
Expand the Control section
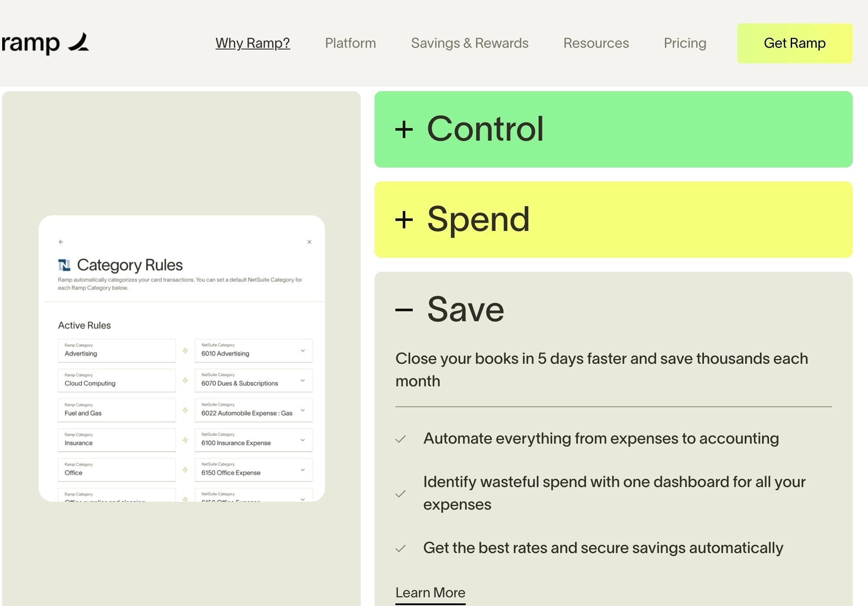point(613,129)
